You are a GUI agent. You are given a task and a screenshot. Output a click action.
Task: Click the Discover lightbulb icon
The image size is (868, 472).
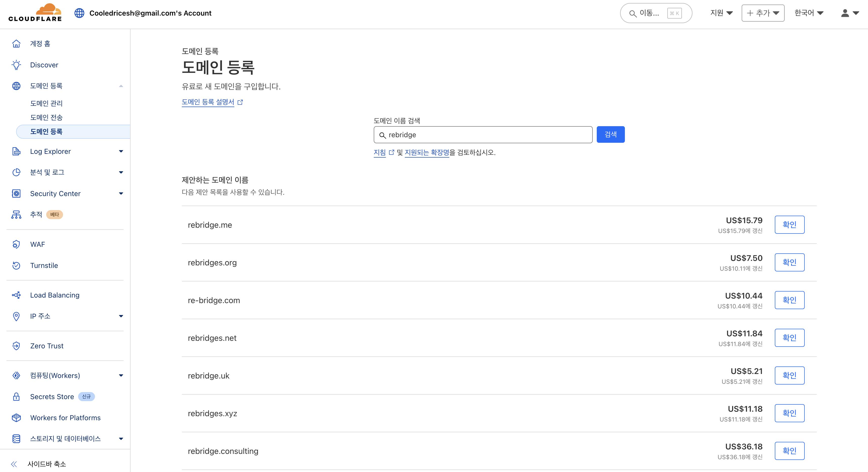tap(16, 65)
